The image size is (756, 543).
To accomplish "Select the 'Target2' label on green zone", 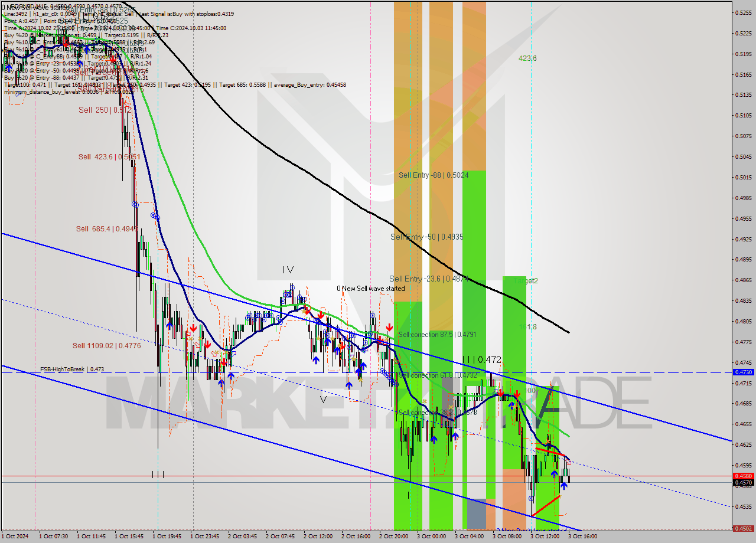I will [525, 281].
